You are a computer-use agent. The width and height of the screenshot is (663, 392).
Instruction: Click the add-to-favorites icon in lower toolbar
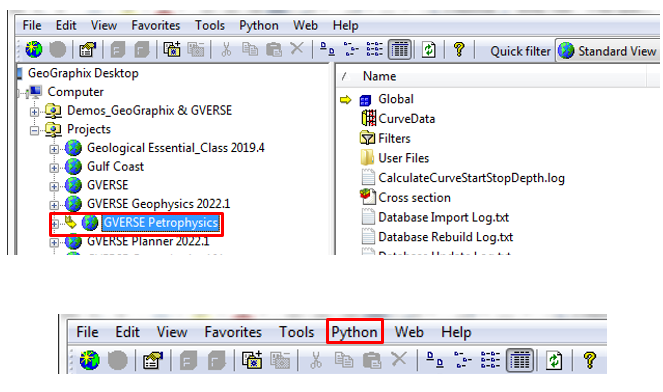tap(252, 360)
